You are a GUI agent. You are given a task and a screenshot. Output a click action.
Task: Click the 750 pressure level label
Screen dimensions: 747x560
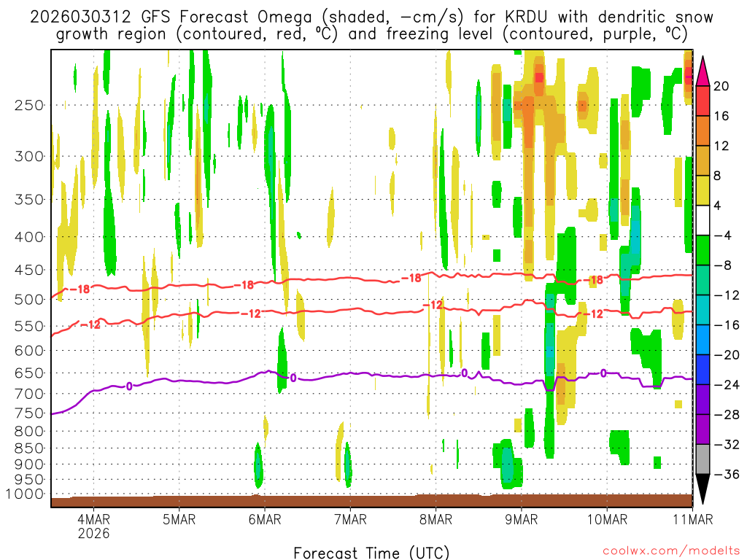coord(28,413)
